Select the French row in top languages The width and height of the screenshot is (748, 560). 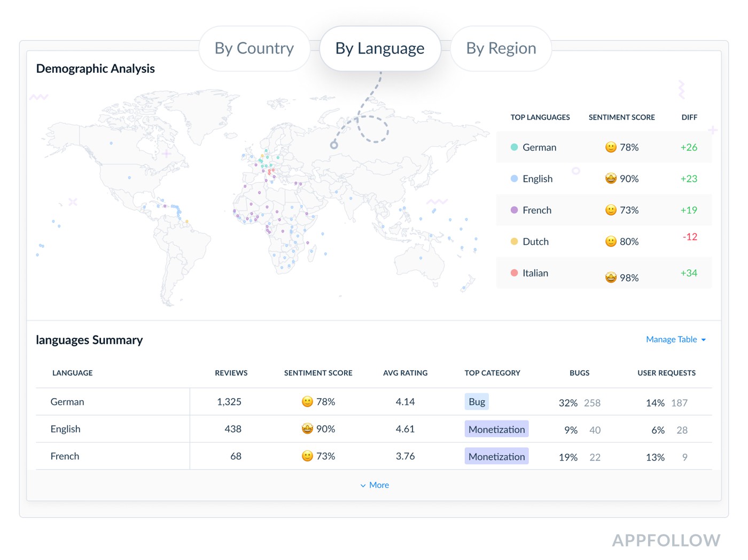click(604, 210)
